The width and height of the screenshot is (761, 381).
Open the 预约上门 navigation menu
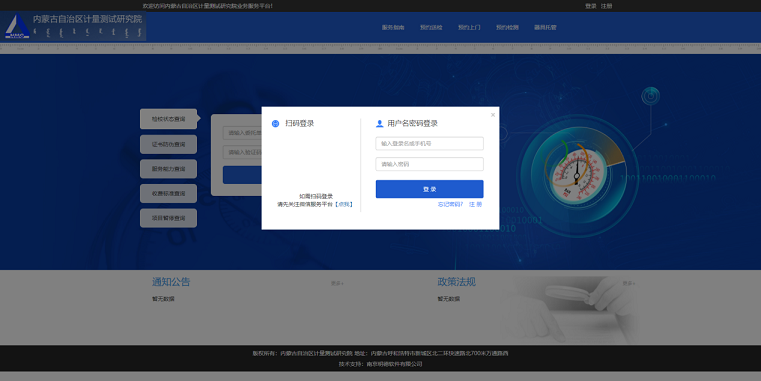469,28
